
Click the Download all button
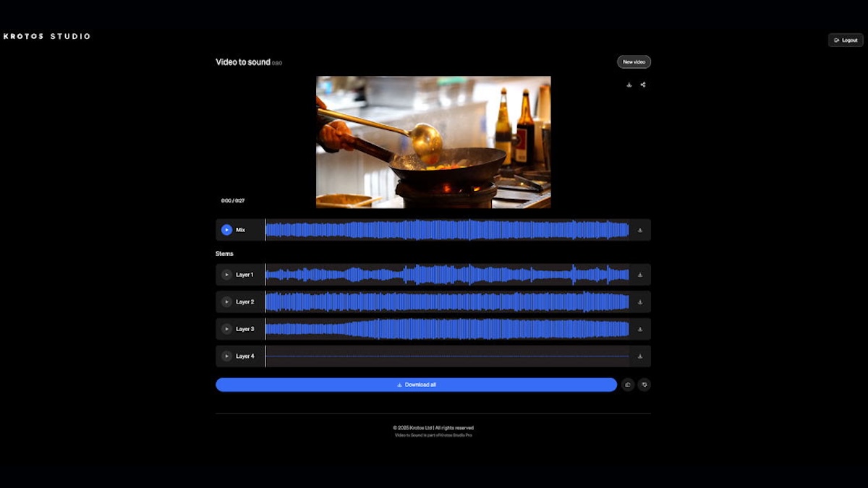click(418, 384)
